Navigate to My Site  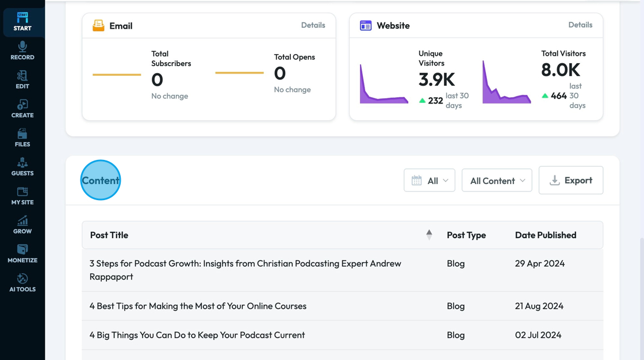coord(22,196)
